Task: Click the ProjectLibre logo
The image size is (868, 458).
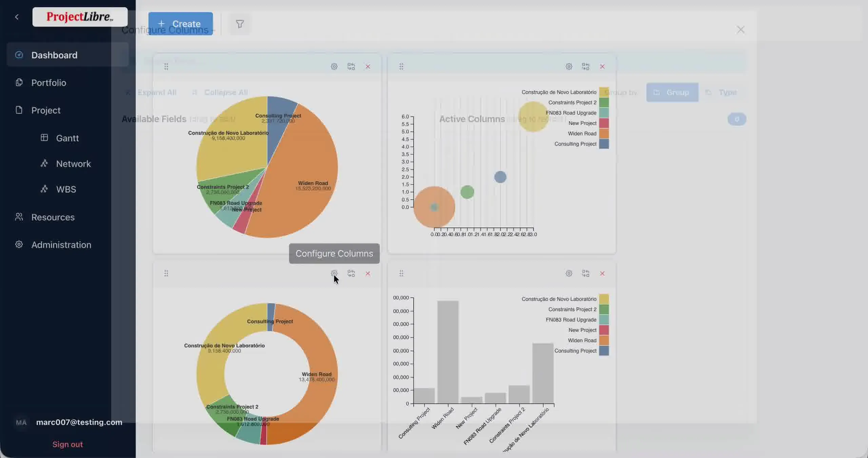Action: [80, 17]
